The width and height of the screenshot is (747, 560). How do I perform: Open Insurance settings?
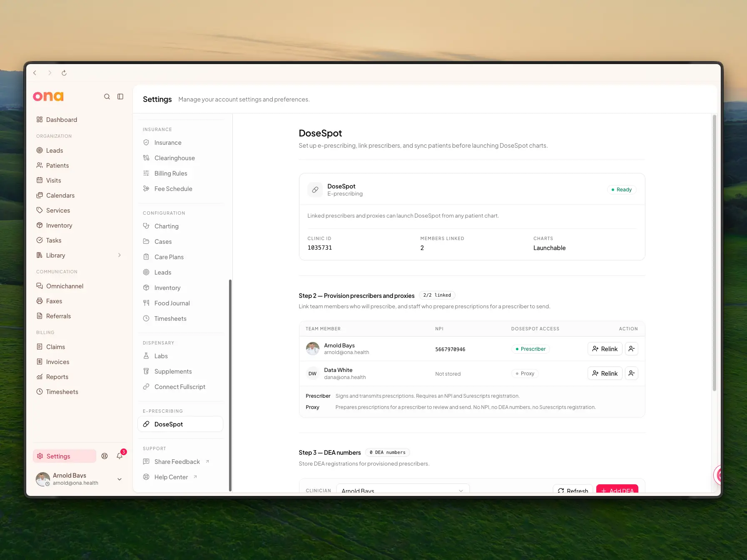tap(180, 143)
